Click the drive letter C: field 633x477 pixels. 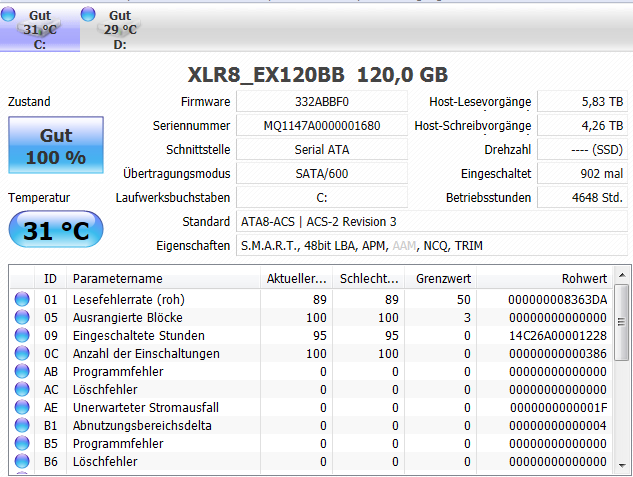pos(322,198)
